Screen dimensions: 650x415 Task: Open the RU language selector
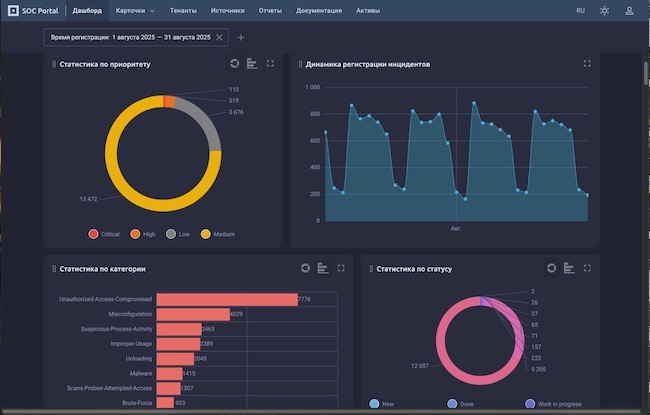pyautogui.click(x=580, y=10)
